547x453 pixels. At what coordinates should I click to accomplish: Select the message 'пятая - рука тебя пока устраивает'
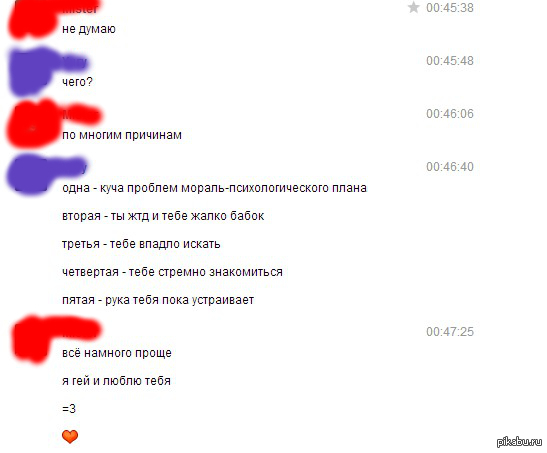(x=158, y=300)
